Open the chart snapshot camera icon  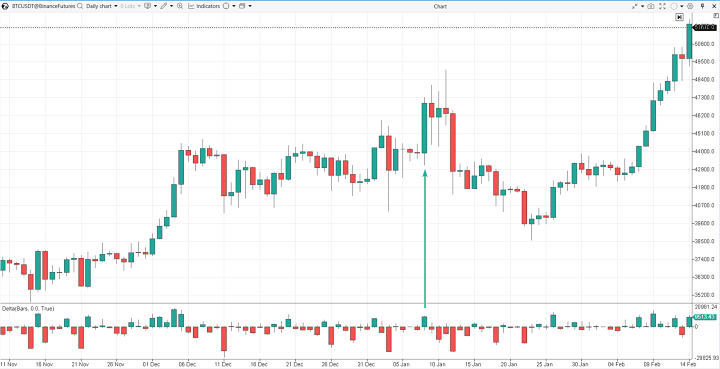651,6
